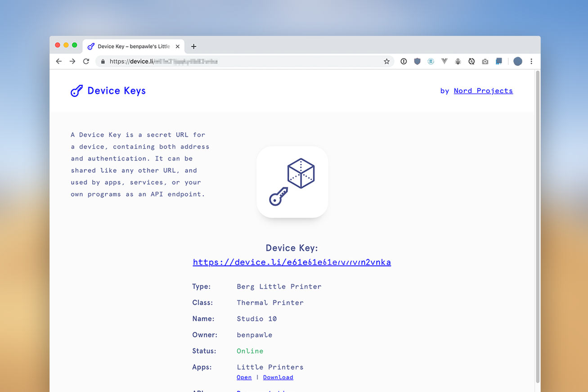
Task: Click the blue squares extension icon
Action: pos(498,61)
